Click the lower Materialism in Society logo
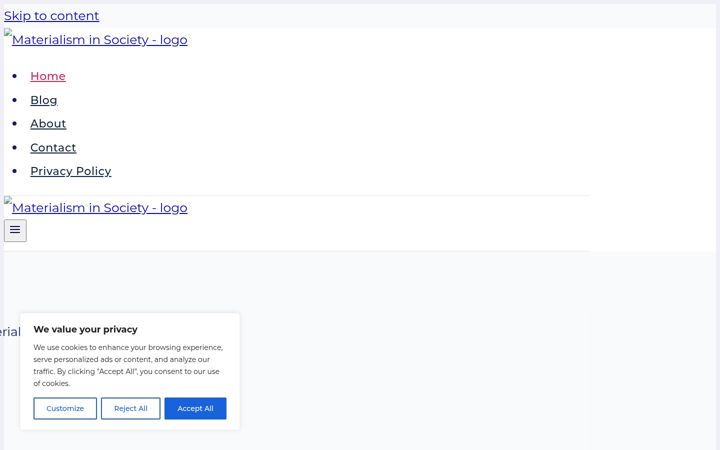The height and width of the screenshot is (450, 720). 96,207
